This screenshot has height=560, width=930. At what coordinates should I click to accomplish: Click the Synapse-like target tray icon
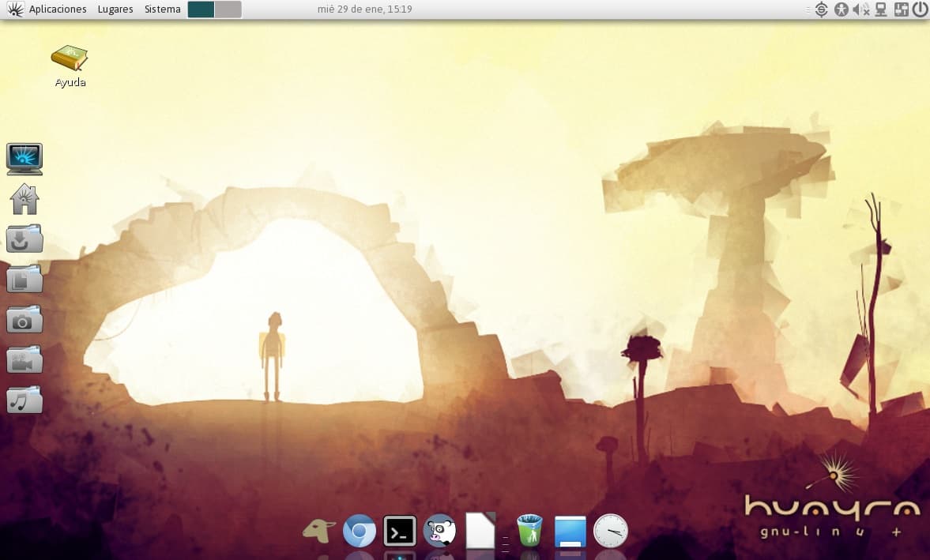coord(822,9)
